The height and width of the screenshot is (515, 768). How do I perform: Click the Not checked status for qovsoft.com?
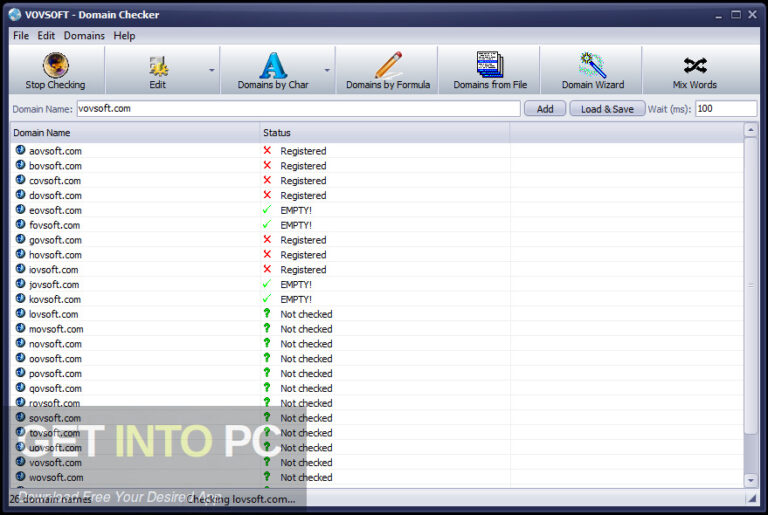[x=306, y=389]
